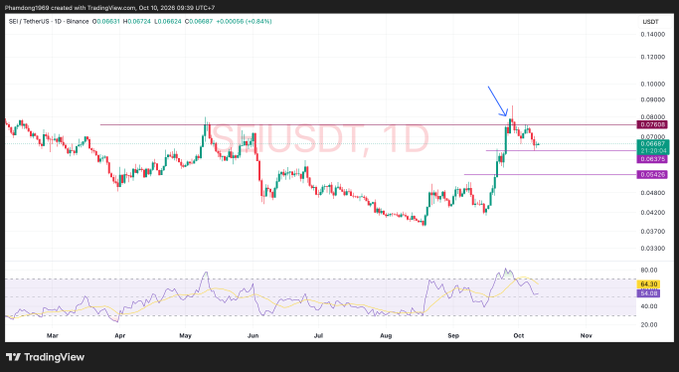Click the yellow RSI value tag 64.30
The width and height of the screenshot is (679, 372).
pyautogui.click(x=648, y=285)
